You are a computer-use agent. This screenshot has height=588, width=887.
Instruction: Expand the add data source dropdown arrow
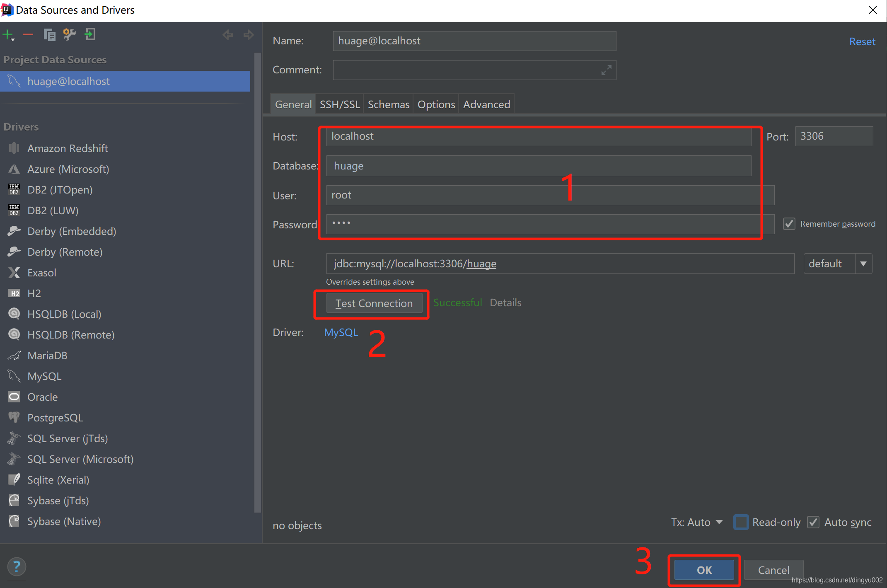click(13, 39)
